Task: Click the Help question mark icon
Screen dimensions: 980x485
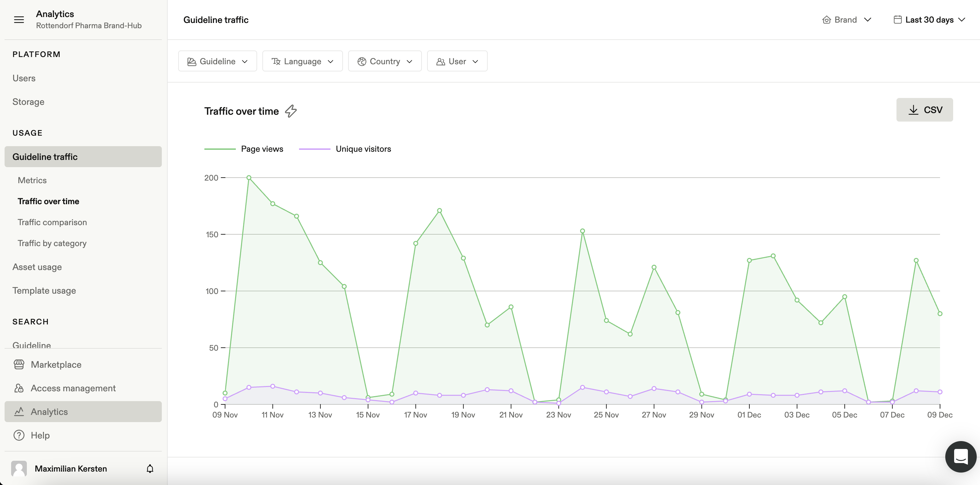Action: 19,435
